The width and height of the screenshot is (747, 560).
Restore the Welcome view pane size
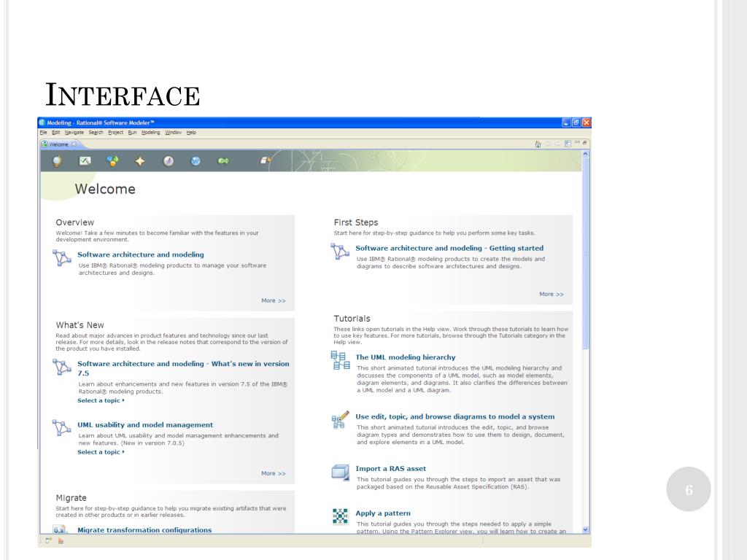click(x=584, y=142)
